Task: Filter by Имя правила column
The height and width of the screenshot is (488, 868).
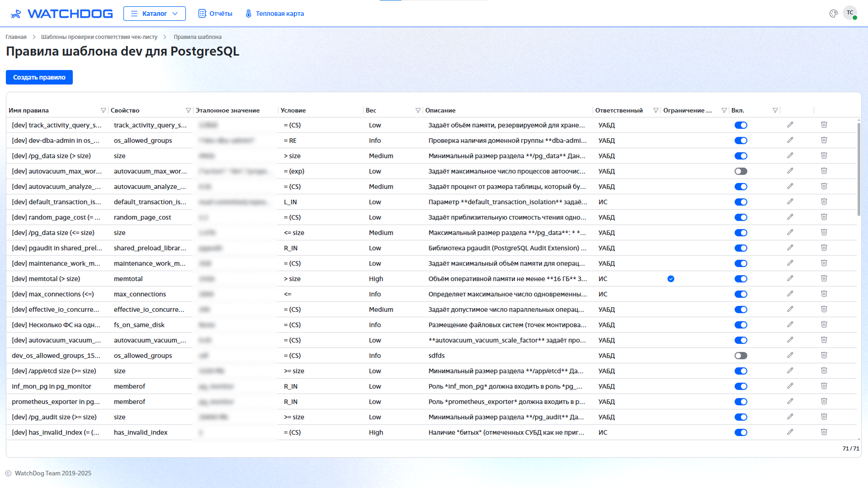Action: pyautogui.click(x=103, y=110)
